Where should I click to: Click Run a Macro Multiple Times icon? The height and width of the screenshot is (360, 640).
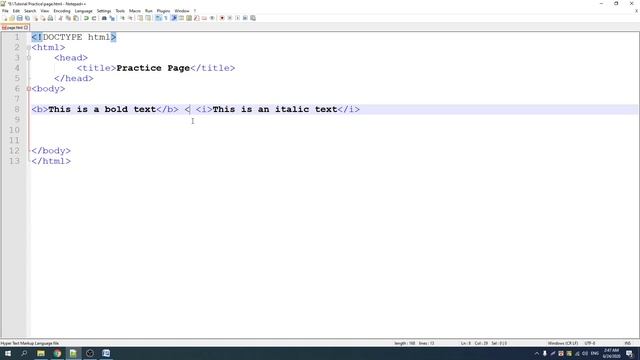[x=245, y=18]
